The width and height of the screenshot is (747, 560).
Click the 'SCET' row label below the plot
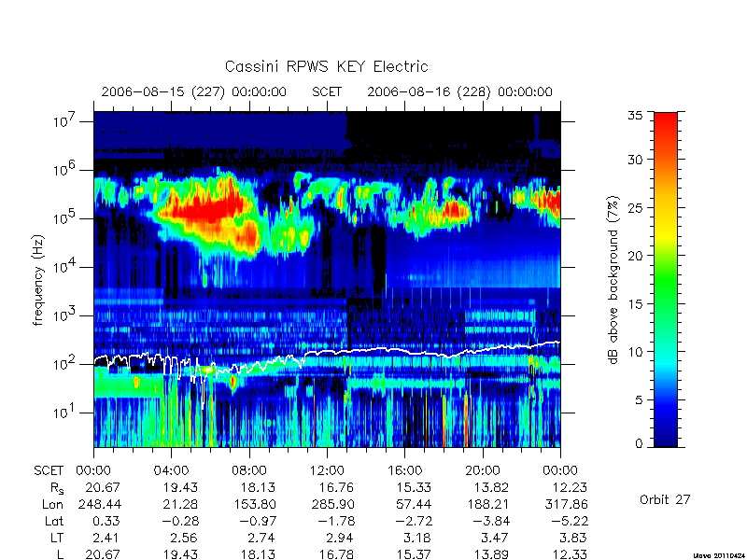49,471
